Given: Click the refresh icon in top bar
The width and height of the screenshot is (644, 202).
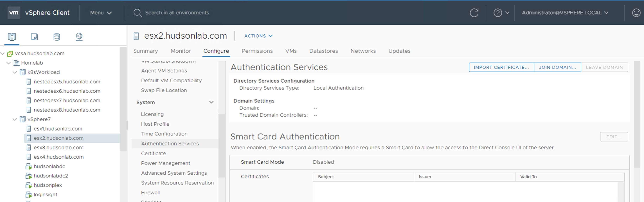Looking at the screenshot, I should pyautogui.click(x=474, y=13).
